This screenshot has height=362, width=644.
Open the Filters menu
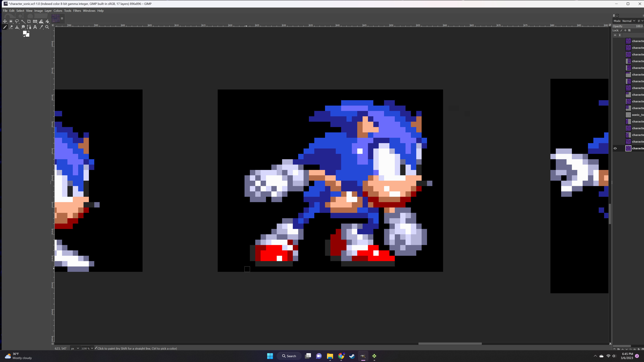click(x=77, y=11)
